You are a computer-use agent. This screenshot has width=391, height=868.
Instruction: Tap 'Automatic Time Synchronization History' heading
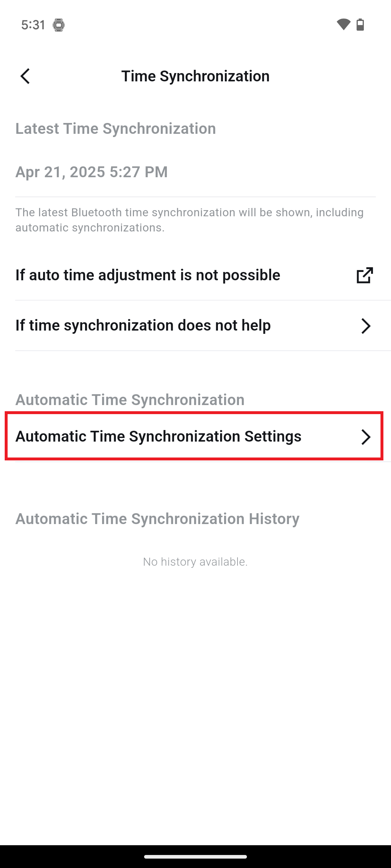157,519
